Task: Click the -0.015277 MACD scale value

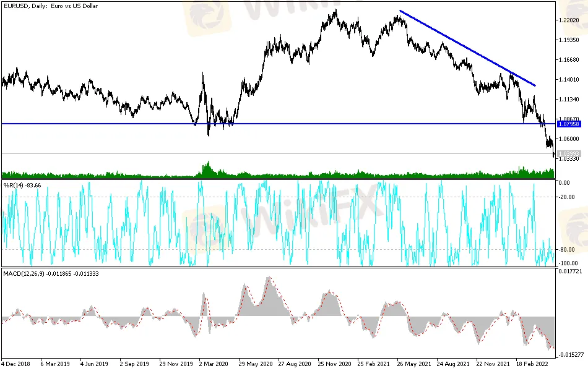Action: point(570,354)
